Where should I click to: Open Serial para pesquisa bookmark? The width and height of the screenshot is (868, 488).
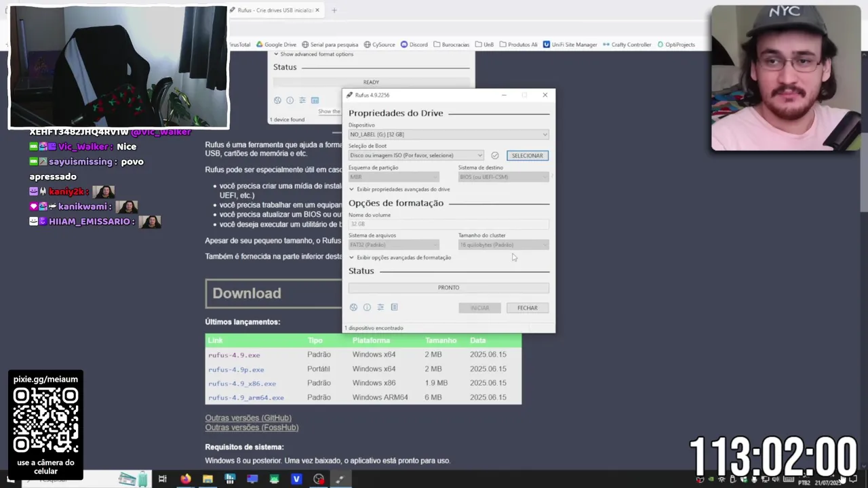click(x=330, y=45)
